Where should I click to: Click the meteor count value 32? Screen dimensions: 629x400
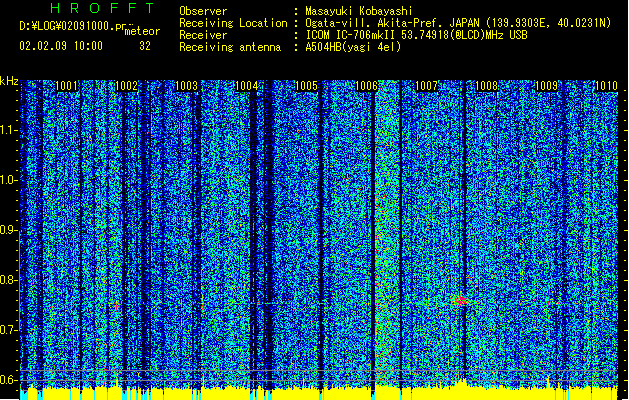(145, 46)
